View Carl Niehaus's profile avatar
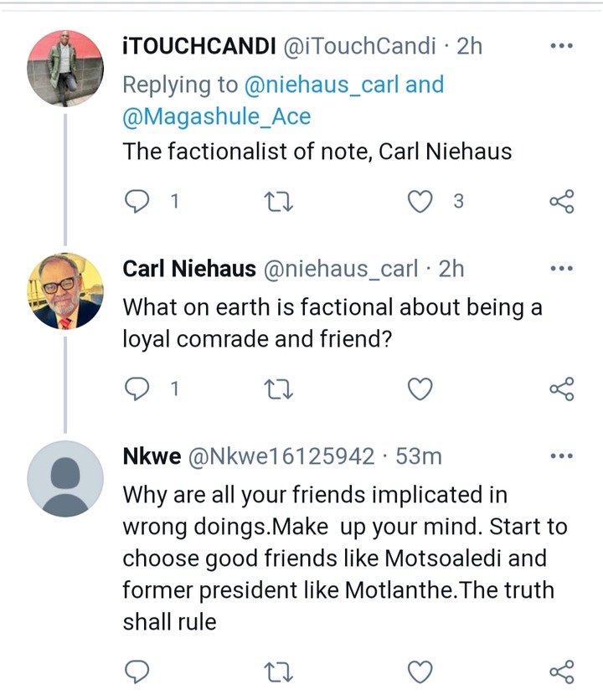 point(65,291)
